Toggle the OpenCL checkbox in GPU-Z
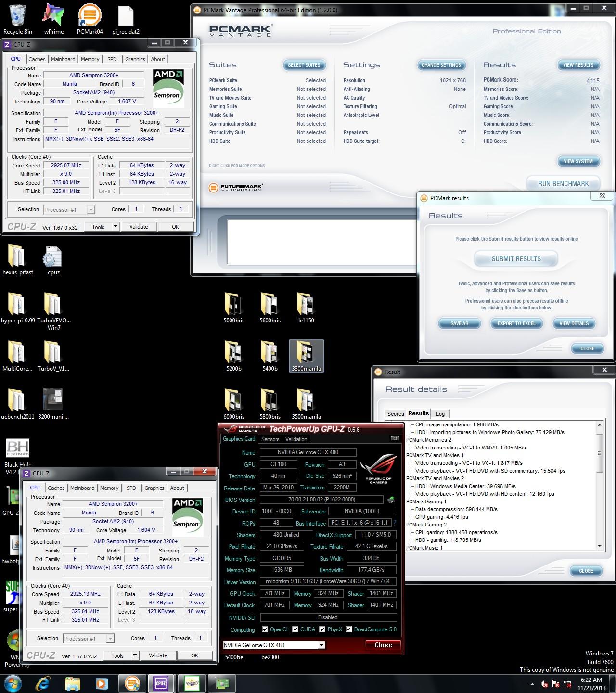 pyautogui.click(x=265, y=629)
